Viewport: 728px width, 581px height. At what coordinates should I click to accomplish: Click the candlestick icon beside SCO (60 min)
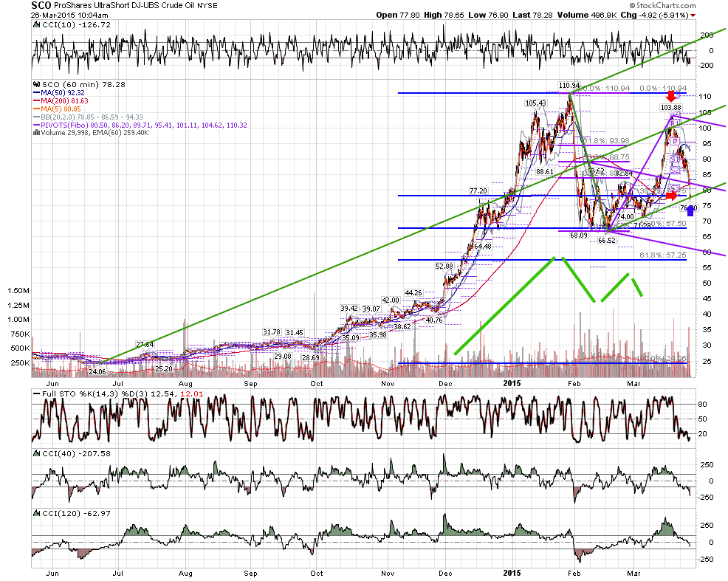[x=37, y=84]
